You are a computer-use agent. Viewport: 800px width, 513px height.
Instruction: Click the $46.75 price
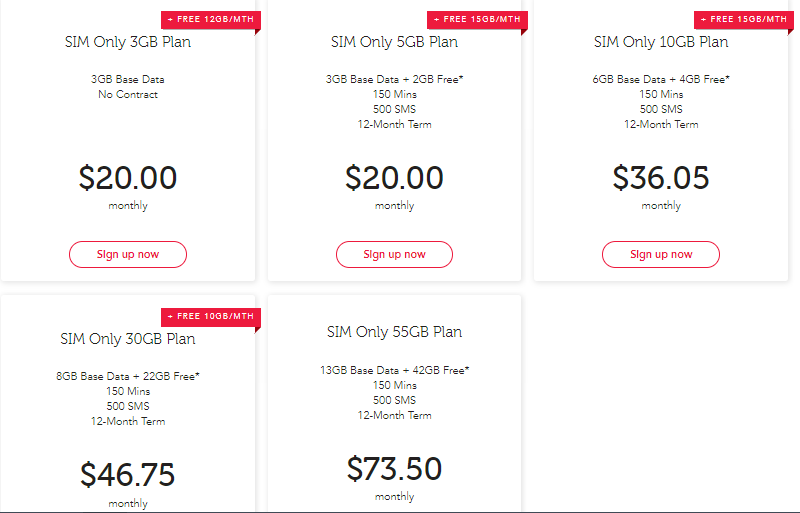click(x=128, y=474)
